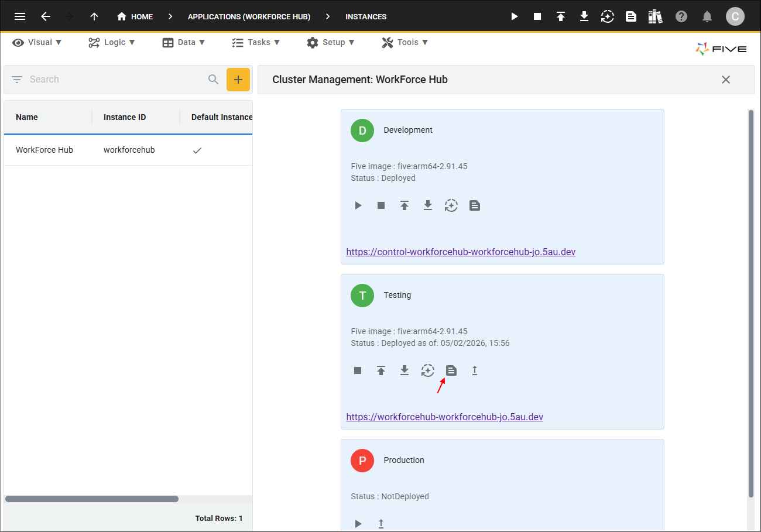Show notifications via the bell icon
The image size is (761, 532).
(707, 16)
